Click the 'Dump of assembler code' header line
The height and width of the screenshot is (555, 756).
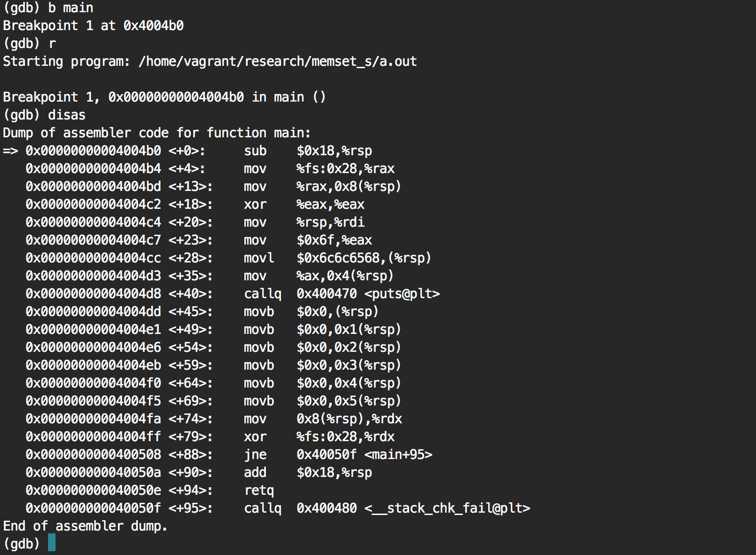click(157, 133)
